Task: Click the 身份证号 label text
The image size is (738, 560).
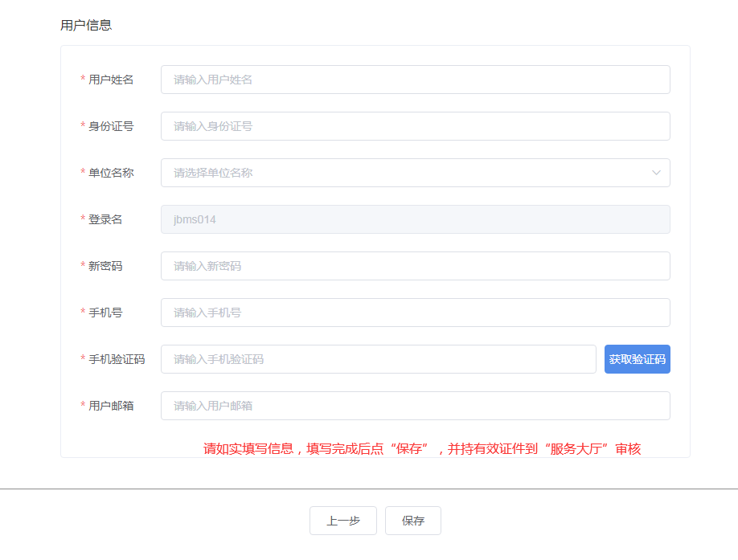Action: point(110,126)
